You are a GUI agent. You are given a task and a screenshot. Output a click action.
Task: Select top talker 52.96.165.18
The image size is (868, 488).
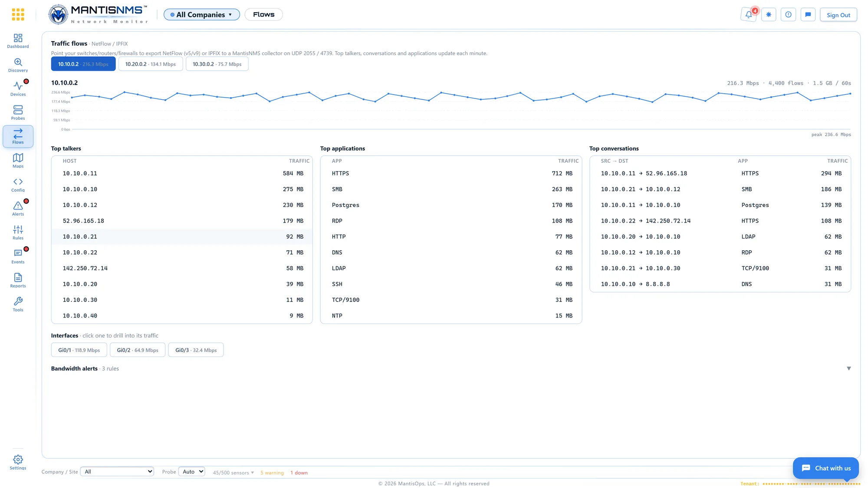(x=182, y=221)
